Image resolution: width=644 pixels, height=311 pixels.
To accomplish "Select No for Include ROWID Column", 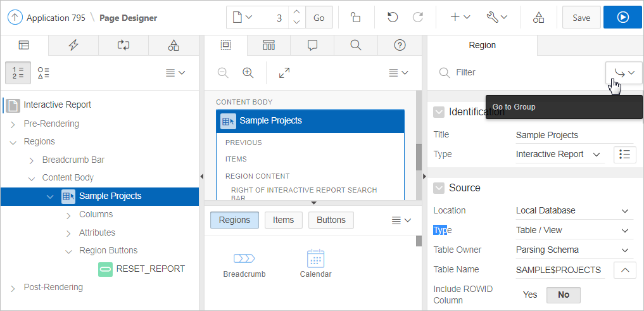I will 563,295.
